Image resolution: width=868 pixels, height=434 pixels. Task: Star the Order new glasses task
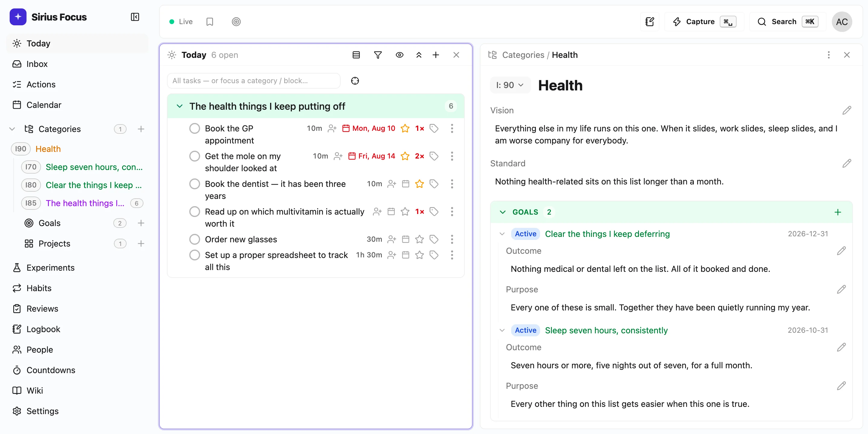click(x=419, y=239)
